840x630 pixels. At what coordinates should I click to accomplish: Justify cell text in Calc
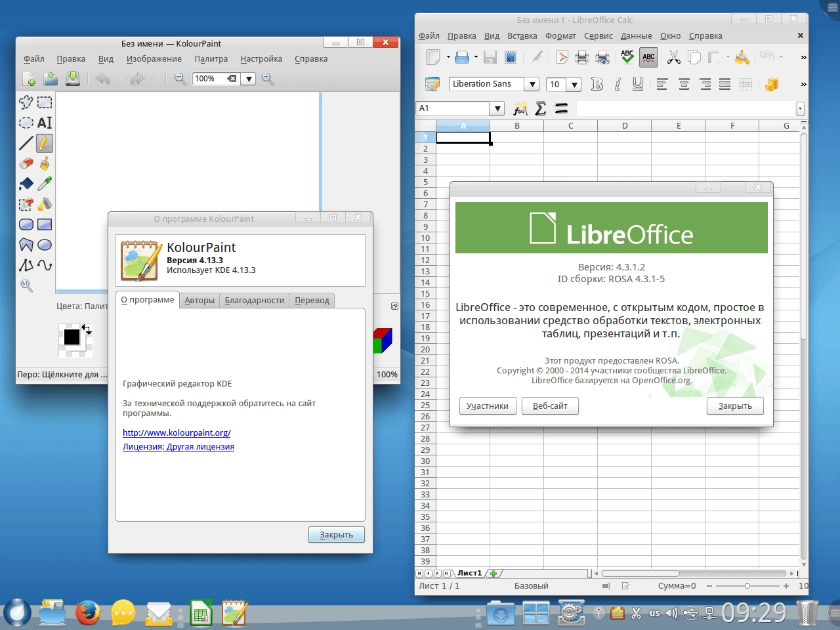pos(725,84)
